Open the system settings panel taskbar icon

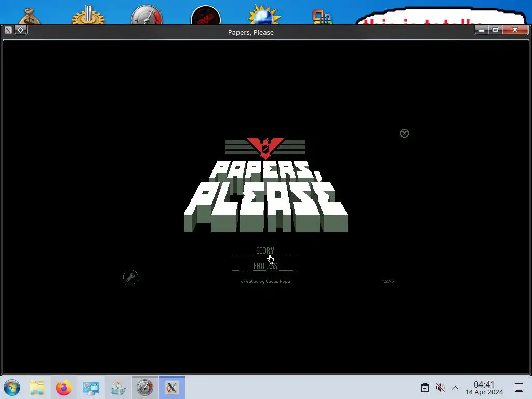point(90,388)
